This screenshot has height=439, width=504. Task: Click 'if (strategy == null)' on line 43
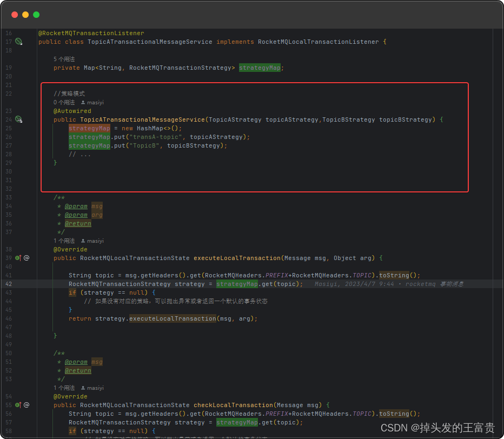coord(108,293)
